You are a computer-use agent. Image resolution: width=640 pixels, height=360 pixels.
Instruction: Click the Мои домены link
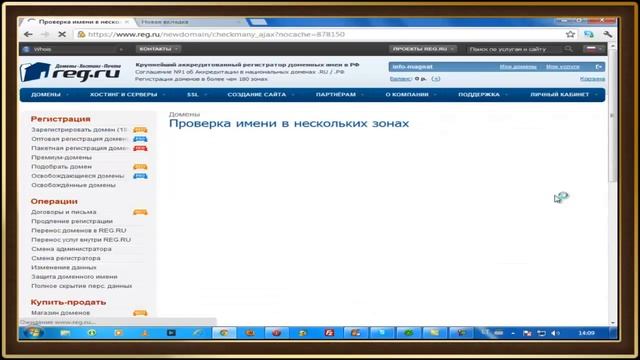[x=518, y=67]
